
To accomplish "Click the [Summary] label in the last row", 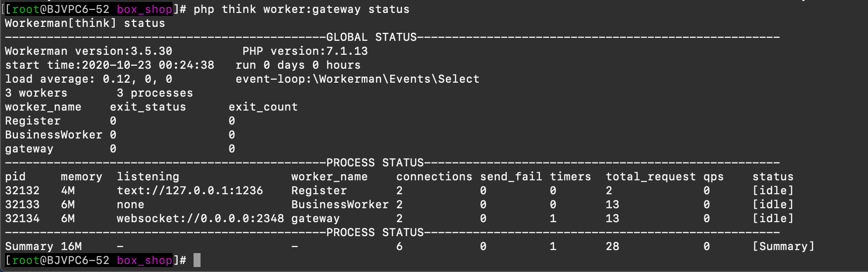I will click(783, 247).
